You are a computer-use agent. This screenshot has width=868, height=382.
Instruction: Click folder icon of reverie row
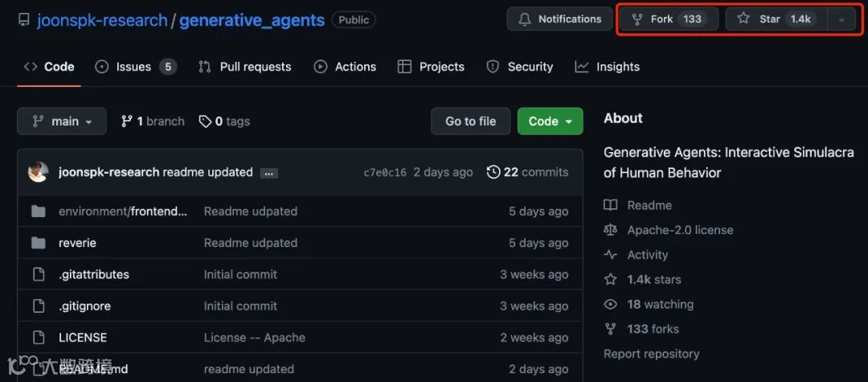tap(39, 243)
